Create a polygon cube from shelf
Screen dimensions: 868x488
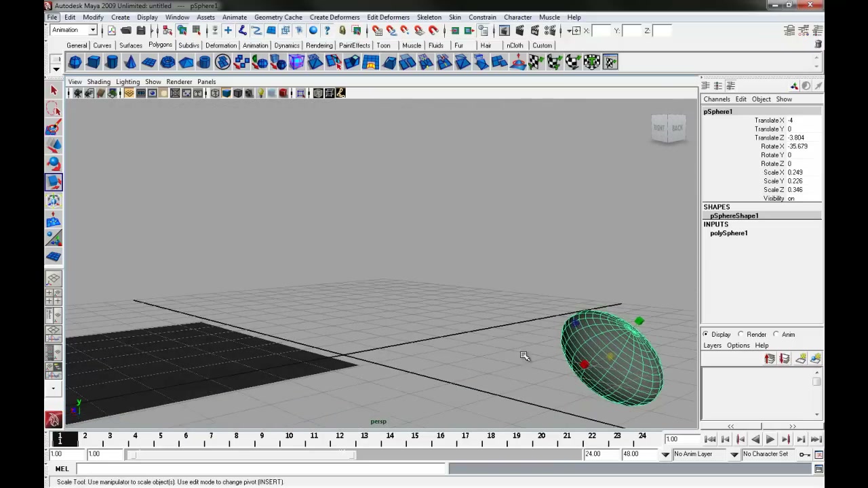94,62
